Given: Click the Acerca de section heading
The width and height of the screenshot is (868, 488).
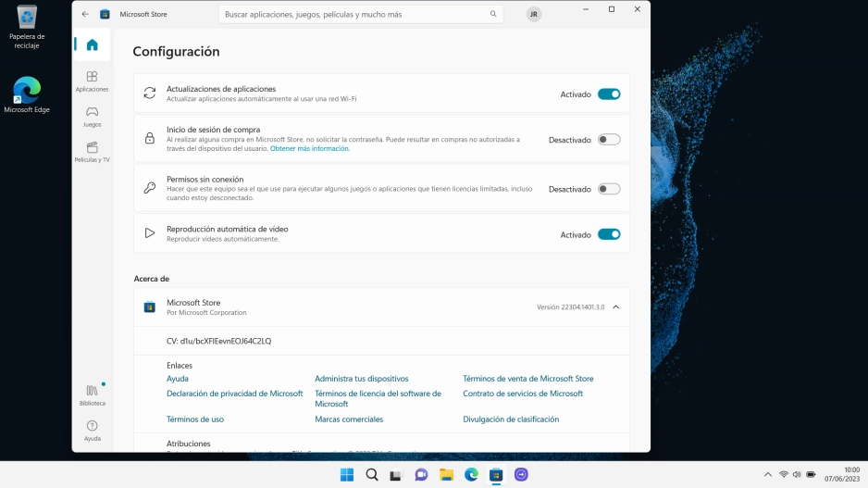Looking at the screenshot, I should [x=151, y=279].
